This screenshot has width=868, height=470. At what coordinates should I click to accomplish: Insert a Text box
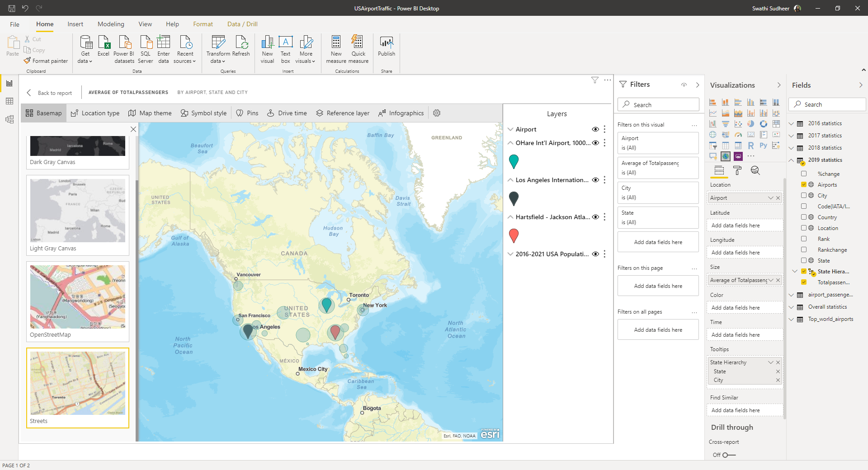coord(286,49)
